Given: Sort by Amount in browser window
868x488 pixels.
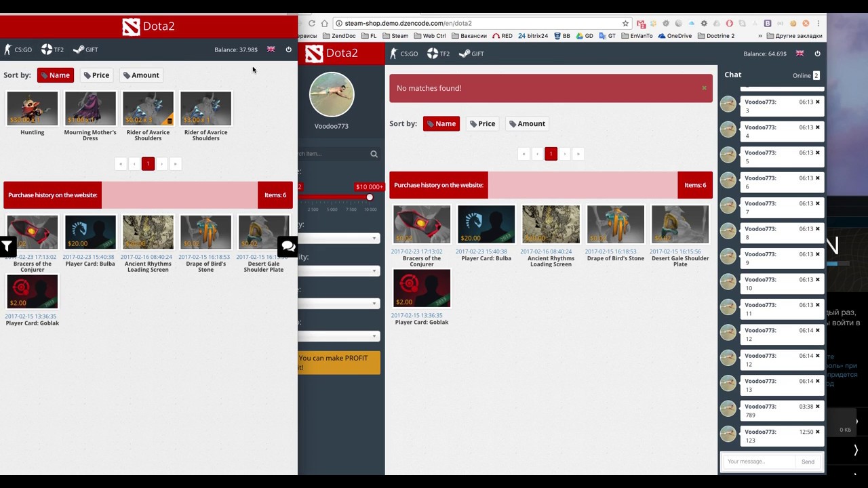Looking at the screenshot, I should click(527, 123).
